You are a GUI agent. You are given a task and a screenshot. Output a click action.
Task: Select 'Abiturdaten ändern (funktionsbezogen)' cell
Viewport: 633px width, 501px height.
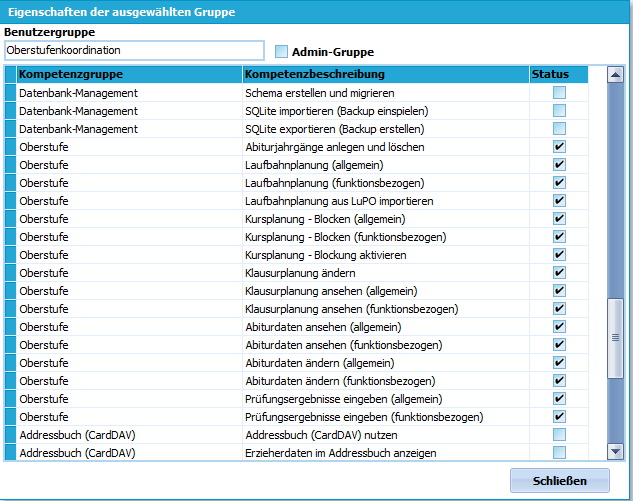tap(386, 381)
